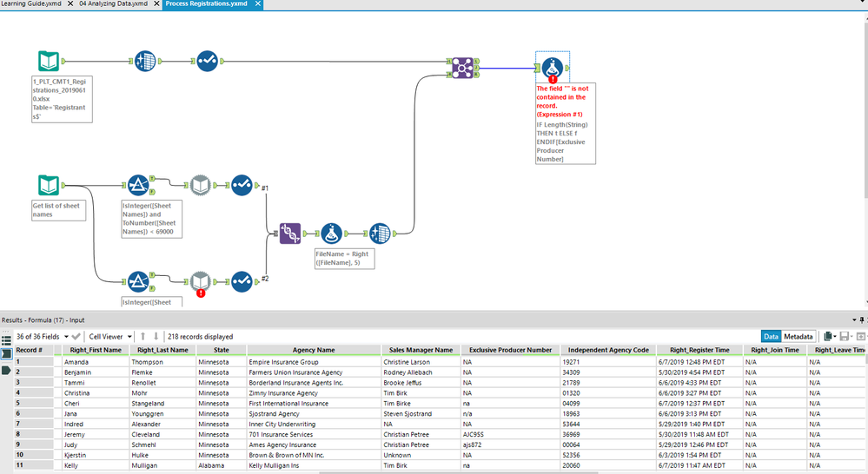
Task: Click the Agency Name column header
Action: pyautogui.click(x=314, y=350)
